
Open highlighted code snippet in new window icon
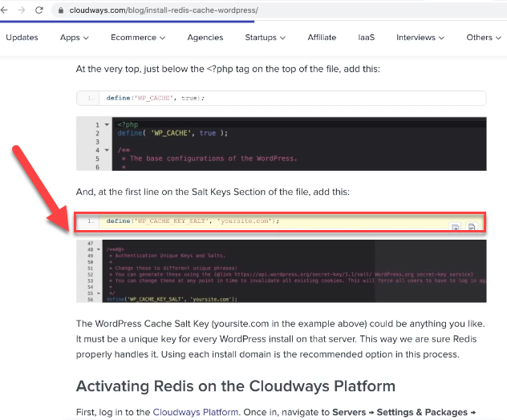[x=456, y=227]
